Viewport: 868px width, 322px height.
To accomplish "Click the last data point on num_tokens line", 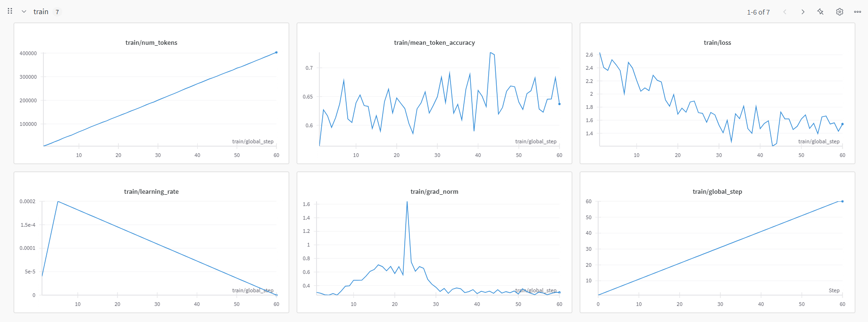I will (x=276, y=52).
